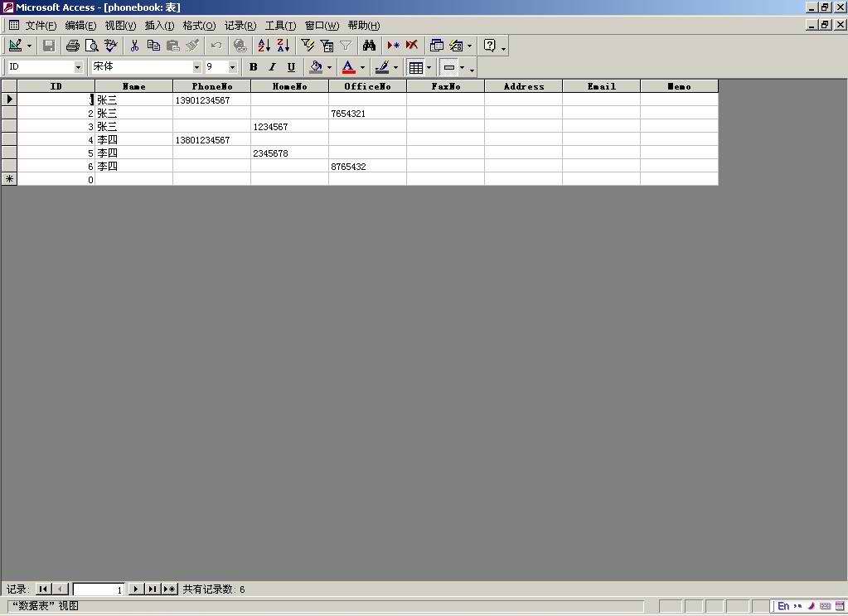Screen dimensions: 848x616
Task: Click cell containing 8765432
Action: [368, 167]
